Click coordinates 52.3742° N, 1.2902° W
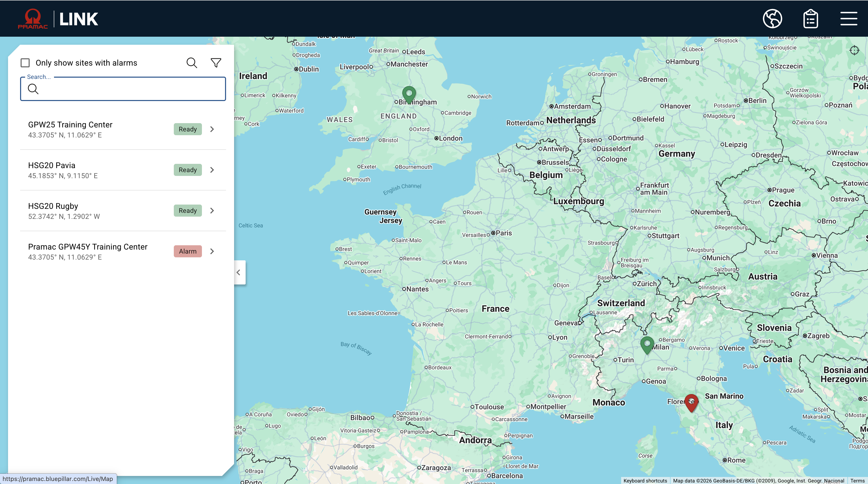The image size is (868, 484). click(64, 216)
